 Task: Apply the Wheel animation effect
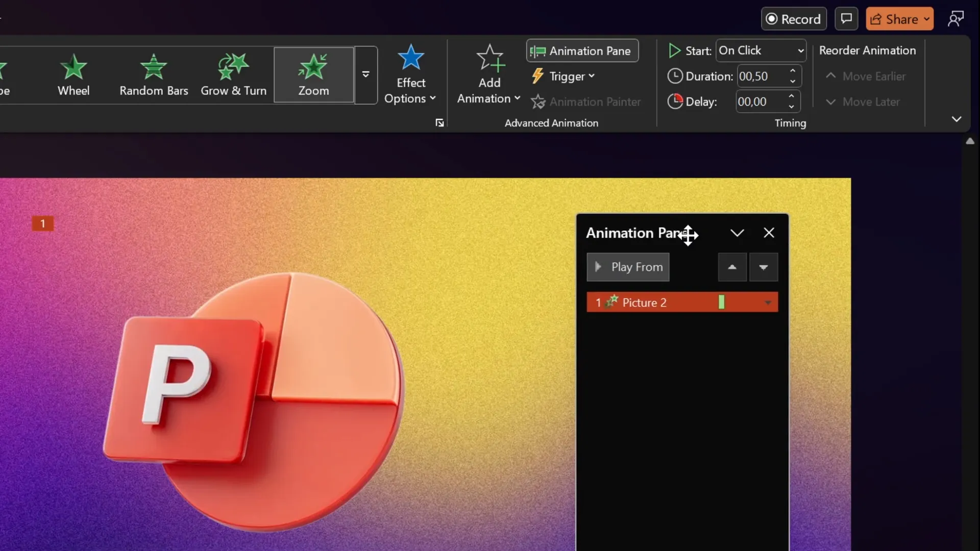click(x=73, y=75)
